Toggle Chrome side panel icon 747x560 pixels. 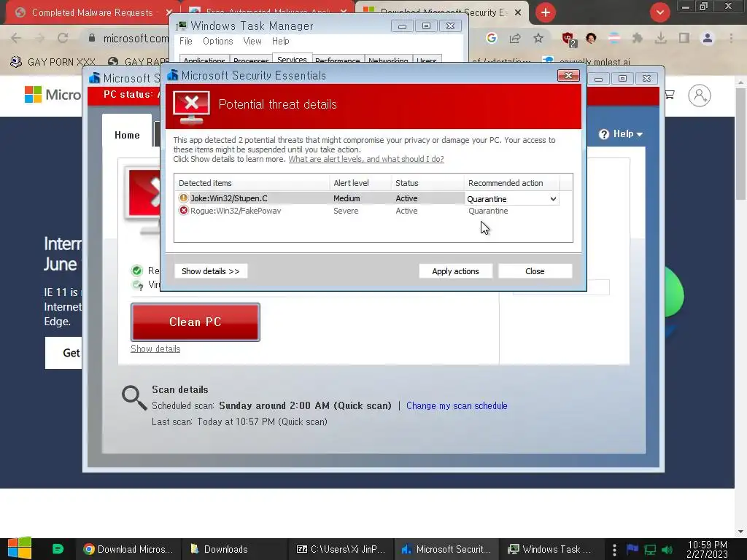(684, 38)
